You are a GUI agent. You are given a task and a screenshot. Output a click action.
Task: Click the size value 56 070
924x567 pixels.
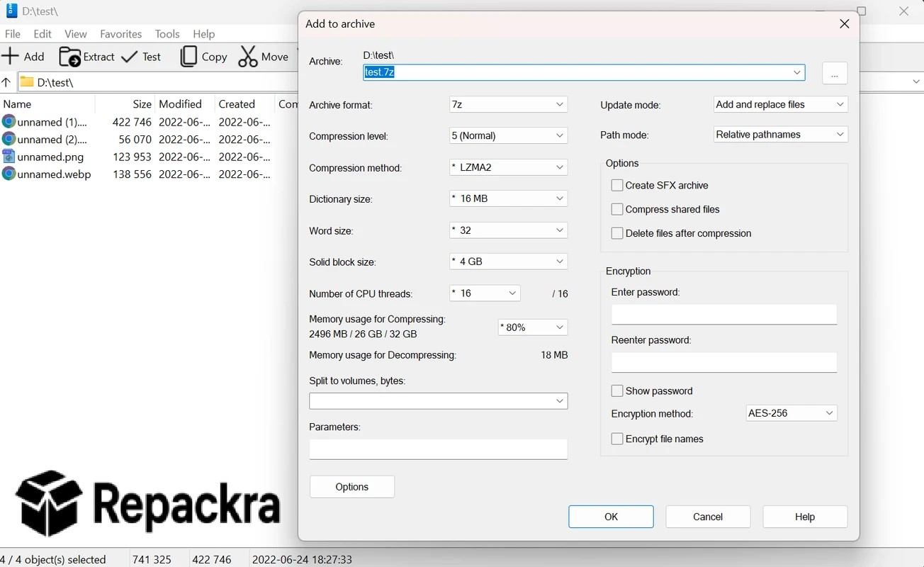click(135, 139)
